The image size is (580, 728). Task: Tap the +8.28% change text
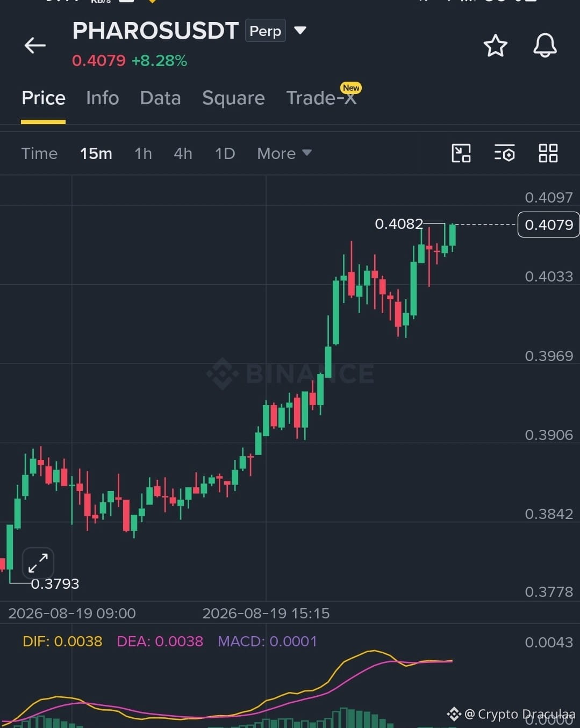[159, 61]
